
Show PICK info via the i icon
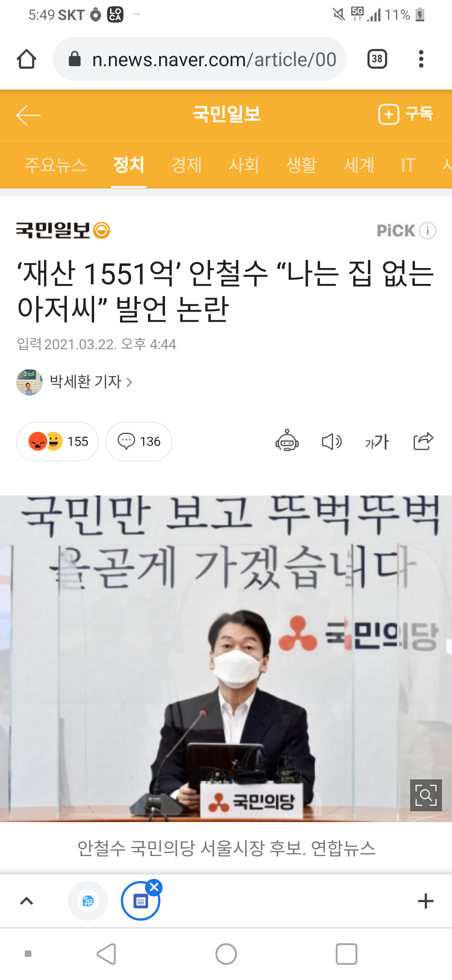[x=428, y=231]
